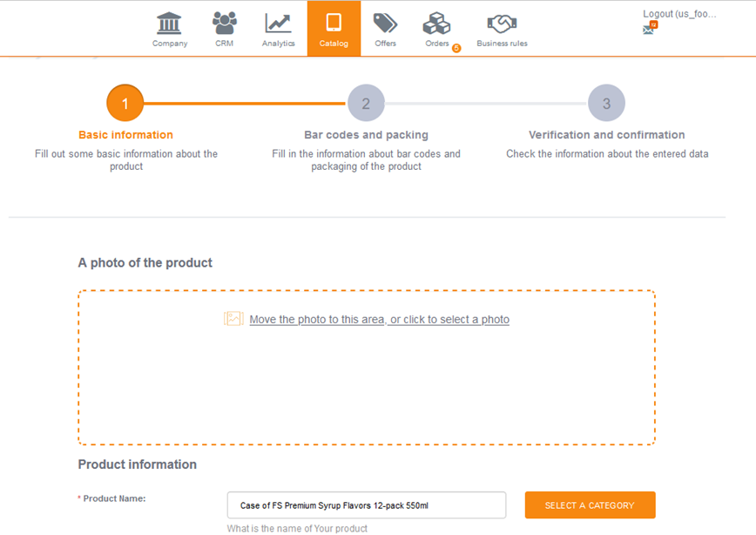Click the step 1 circle
756x535 pixels.
click(125, 103)
